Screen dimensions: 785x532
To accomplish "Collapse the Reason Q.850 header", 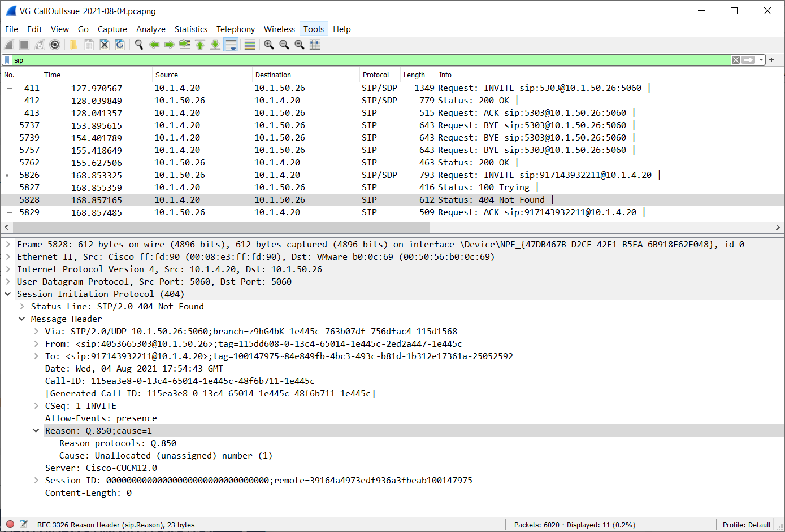I will (36, 431).
